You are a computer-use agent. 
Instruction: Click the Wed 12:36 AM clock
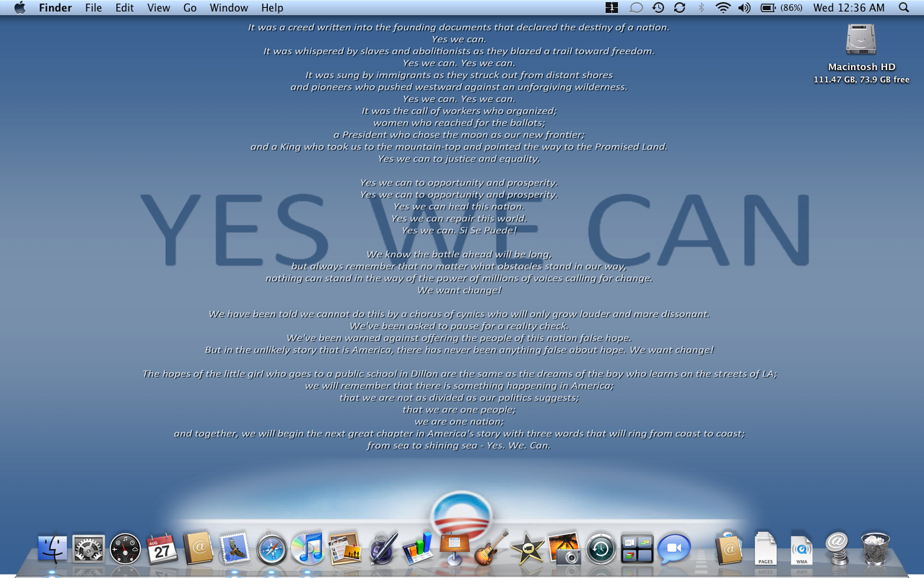point(849,8)
